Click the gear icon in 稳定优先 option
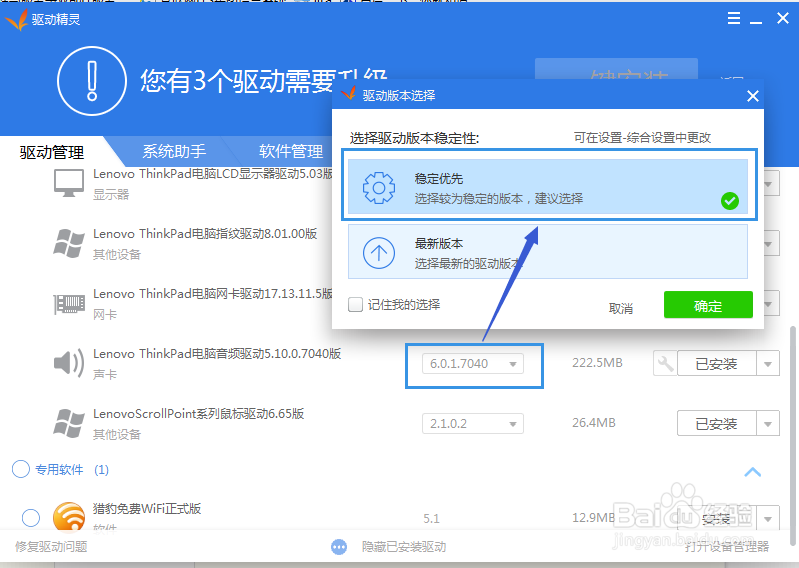The image size is (799, 568). 379,188
